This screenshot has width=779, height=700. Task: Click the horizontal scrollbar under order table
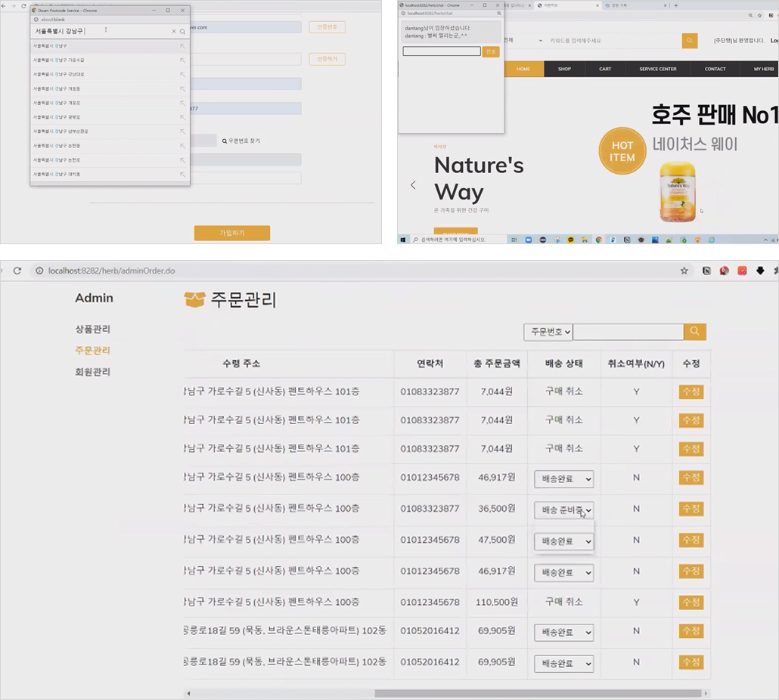click(x=538, y=693)
